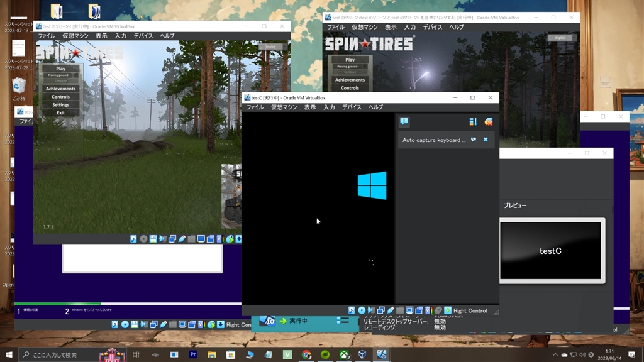Viewport: 644px width, 362px height.
Task: Click hard disk indicator in クローン3 status bar
Action: [133, 239]
